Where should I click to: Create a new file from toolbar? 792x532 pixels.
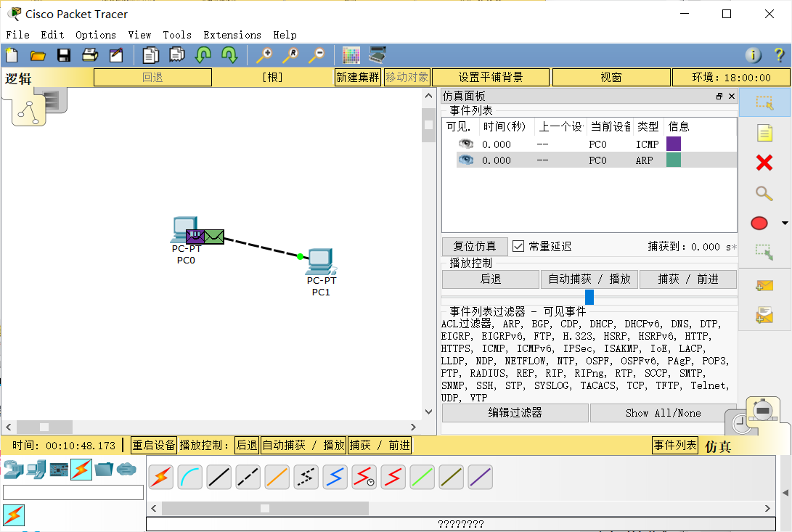(12, 55)
